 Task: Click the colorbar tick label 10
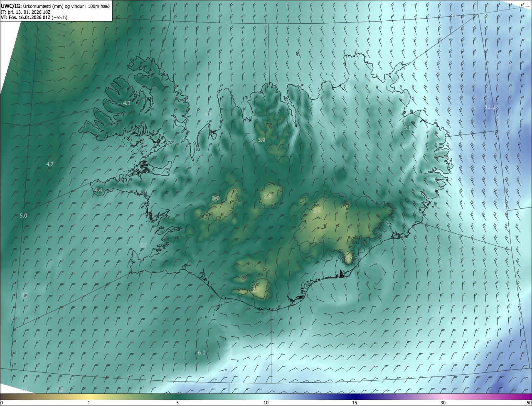coord(266,403)
